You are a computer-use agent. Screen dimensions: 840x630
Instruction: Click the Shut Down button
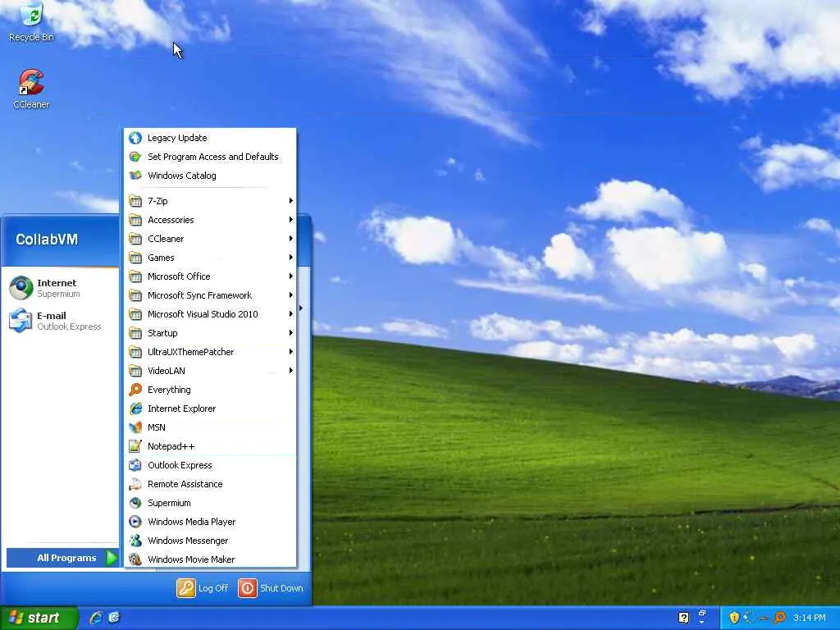(271, 587)
